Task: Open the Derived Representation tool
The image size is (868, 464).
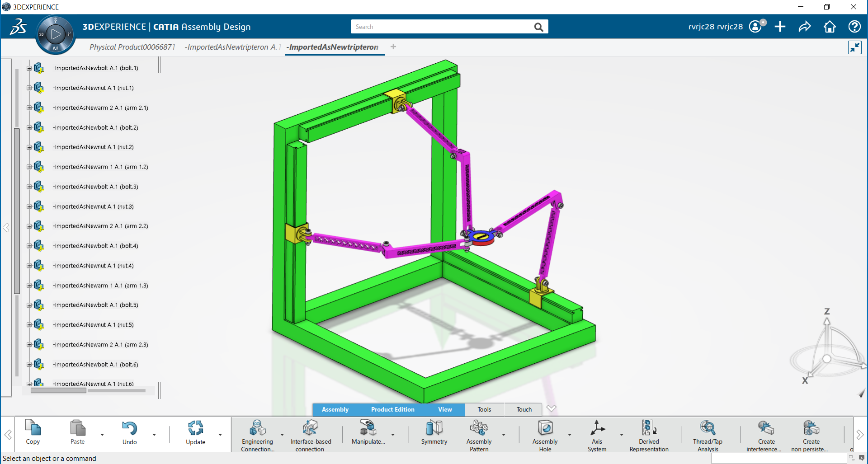Action: [649, 427]
